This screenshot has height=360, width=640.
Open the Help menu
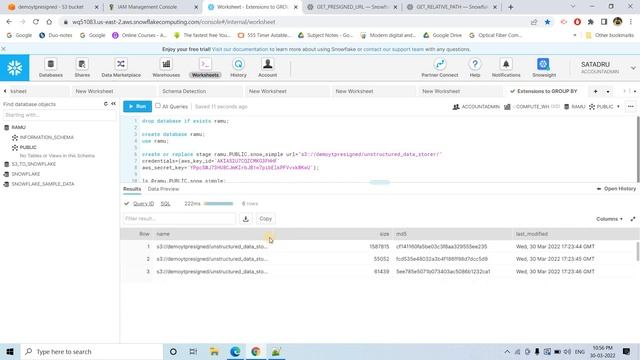point(475,68)
